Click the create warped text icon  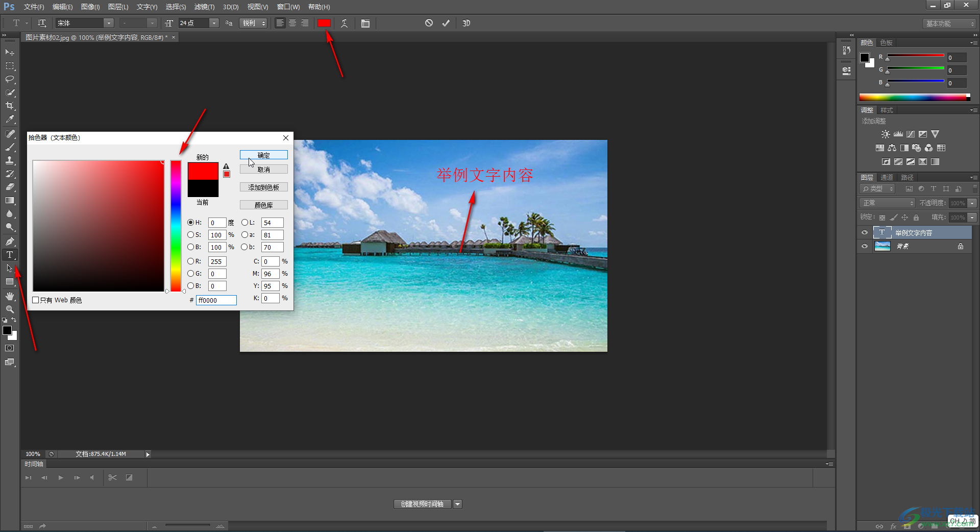[x=345, y=23]
